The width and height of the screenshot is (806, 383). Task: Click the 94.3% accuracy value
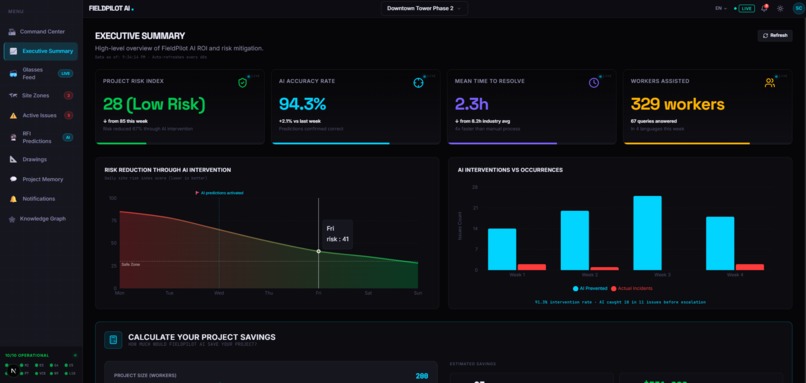coord(302,104)
